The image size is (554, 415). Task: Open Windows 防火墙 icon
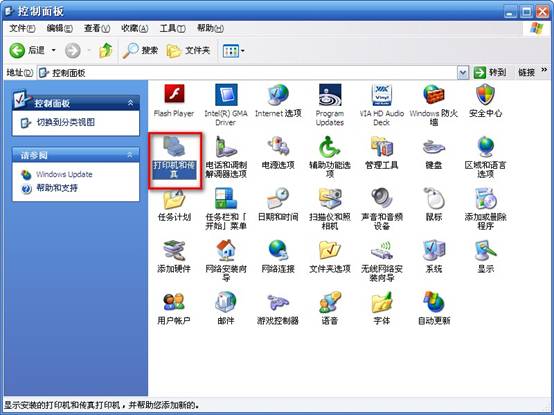click(434, 105)
